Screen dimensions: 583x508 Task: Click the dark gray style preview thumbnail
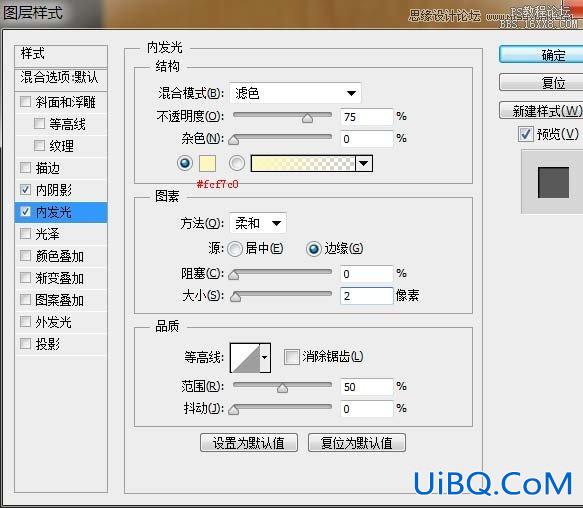(x=553, y=182)
